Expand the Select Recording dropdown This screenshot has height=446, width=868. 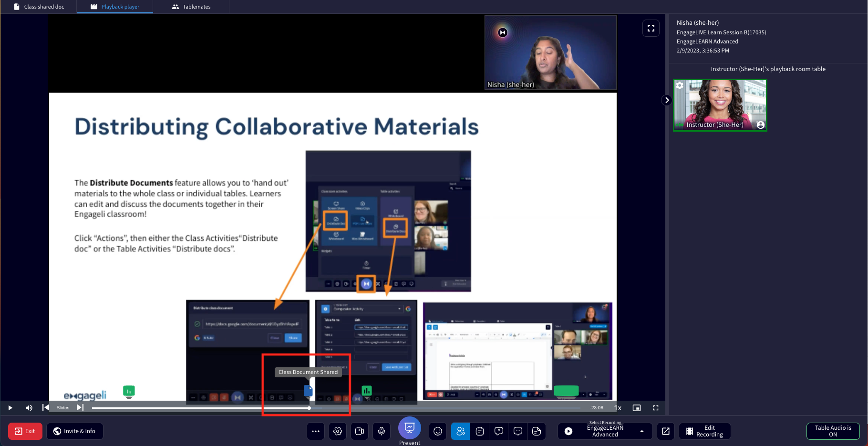point(642,431)
